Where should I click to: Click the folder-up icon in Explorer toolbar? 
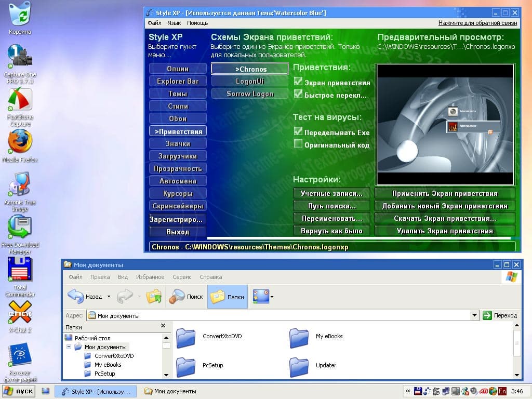154,296
